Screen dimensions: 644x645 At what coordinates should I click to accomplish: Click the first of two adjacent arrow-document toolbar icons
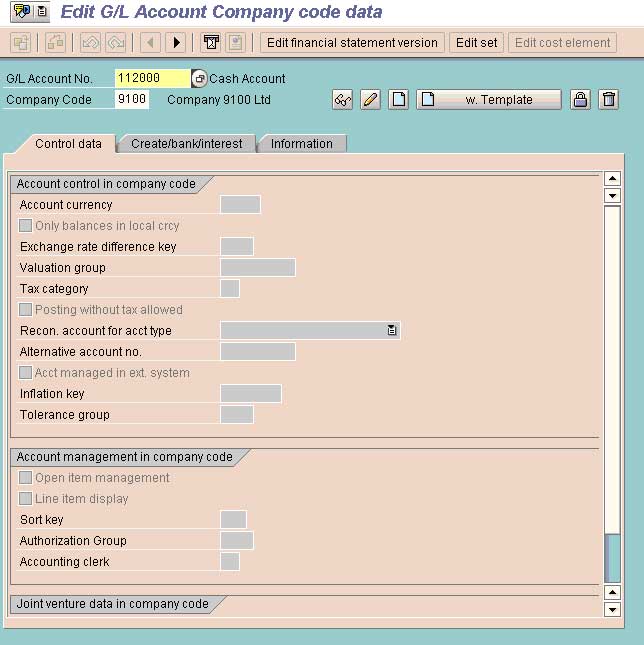[90, 42]
